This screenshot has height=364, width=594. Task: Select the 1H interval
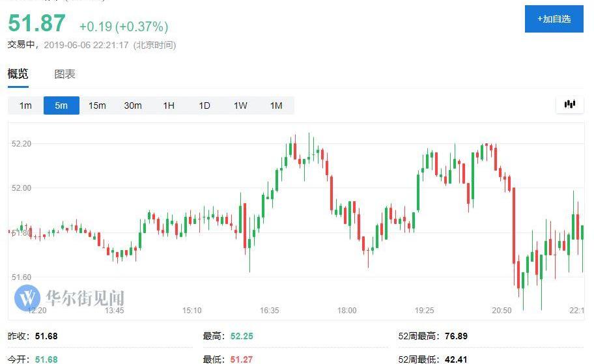point(169,105)
